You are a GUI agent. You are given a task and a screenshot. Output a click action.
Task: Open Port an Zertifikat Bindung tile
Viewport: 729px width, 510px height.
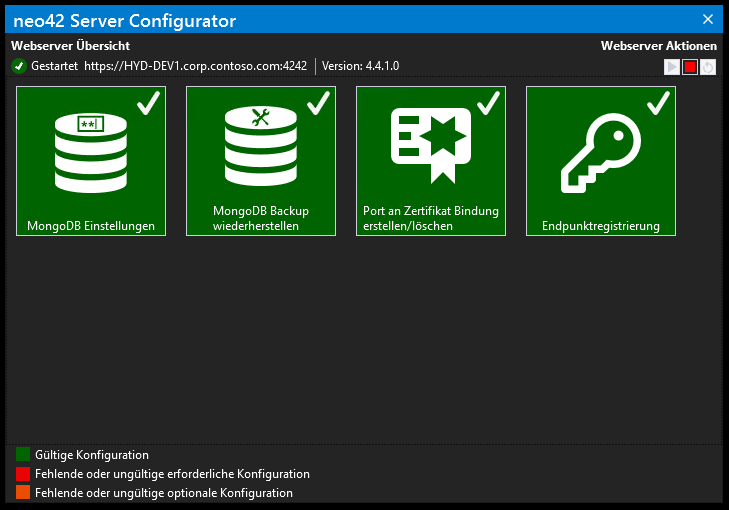(431, 161)
